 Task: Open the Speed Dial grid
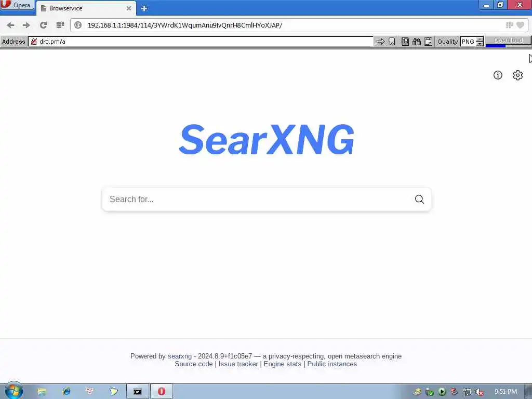click(60, 25)
